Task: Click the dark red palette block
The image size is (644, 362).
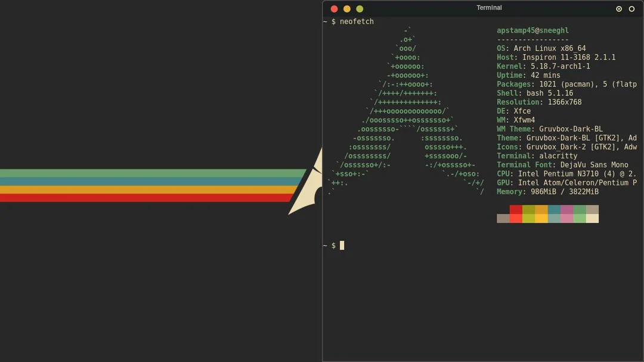Action: pos(516,209)
